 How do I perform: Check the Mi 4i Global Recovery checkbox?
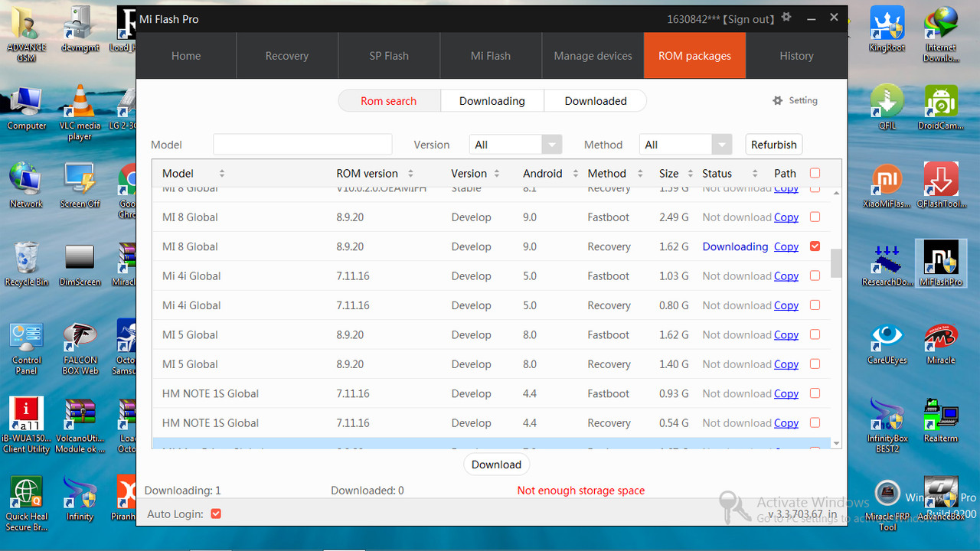point(815,305)
